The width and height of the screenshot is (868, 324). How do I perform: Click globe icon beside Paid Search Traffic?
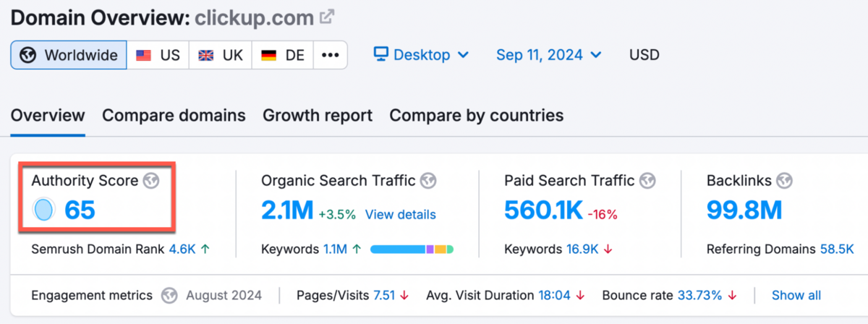point(647,181)
